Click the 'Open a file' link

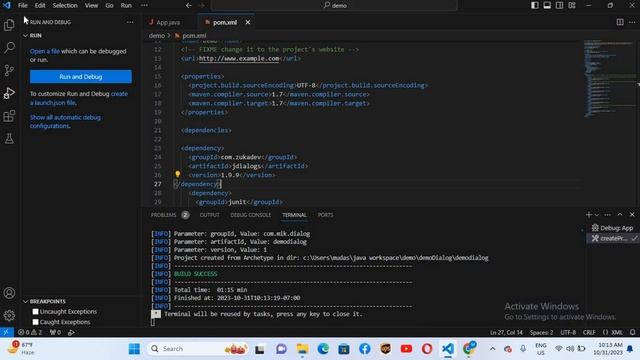point(44,51)
